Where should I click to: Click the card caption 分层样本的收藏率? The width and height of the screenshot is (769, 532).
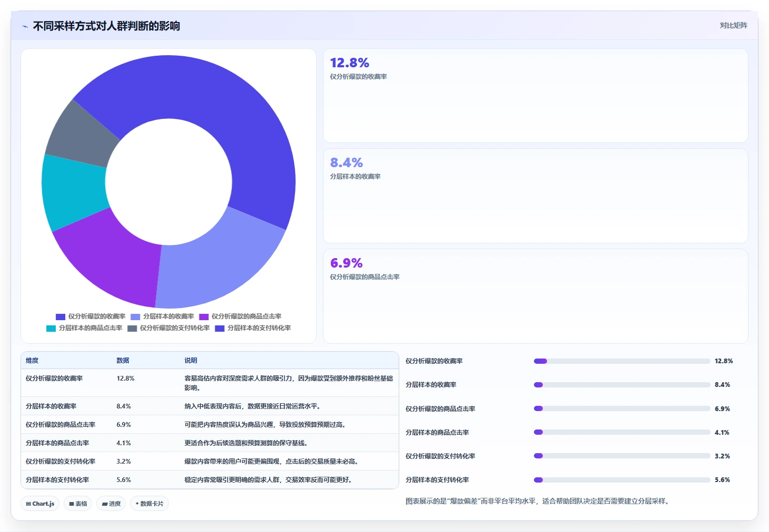point(355,177)
